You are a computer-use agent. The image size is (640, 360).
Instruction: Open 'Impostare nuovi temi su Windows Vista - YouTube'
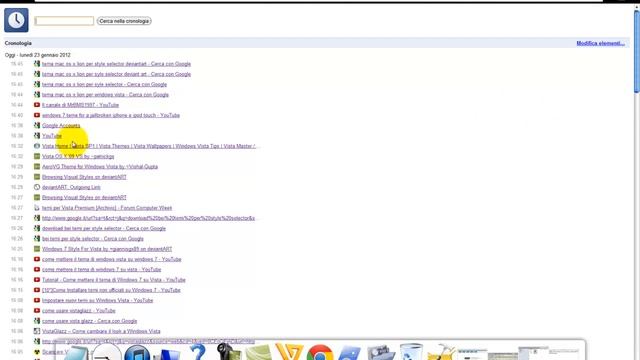point(98,300)
